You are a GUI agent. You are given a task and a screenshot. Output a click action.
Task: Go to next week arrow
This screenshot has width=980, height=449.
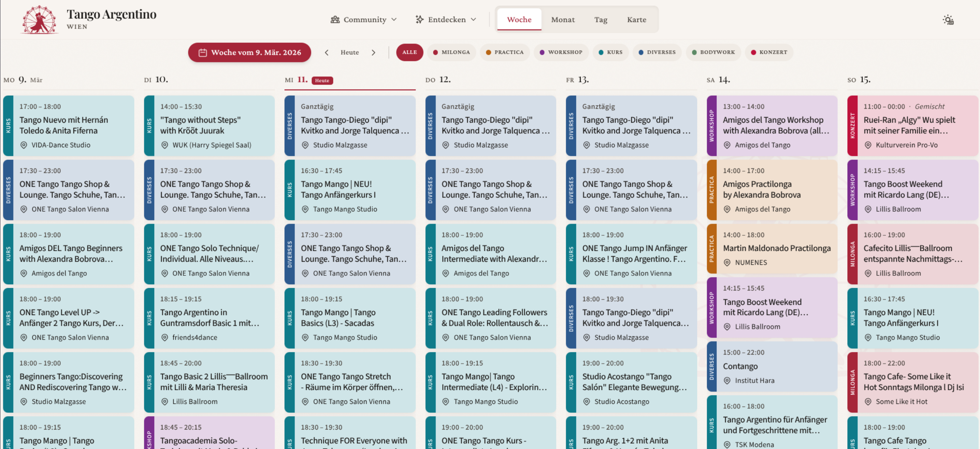373,53
